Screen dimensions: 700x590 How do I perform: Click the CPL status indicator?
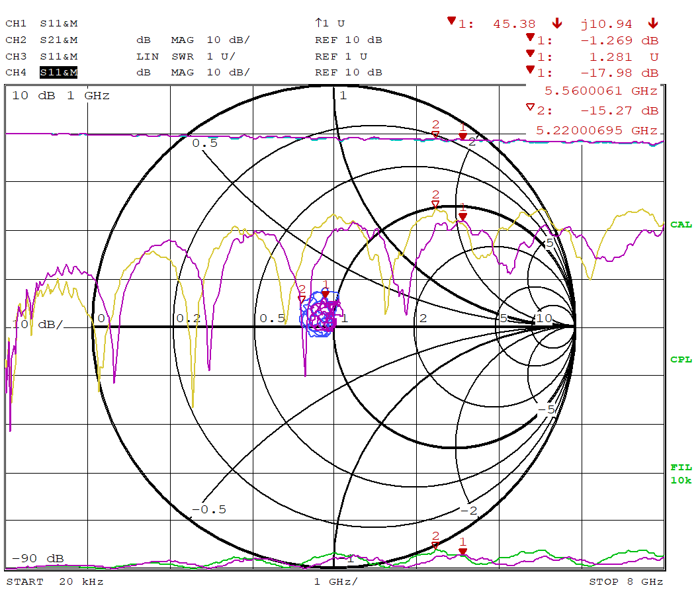681,359
